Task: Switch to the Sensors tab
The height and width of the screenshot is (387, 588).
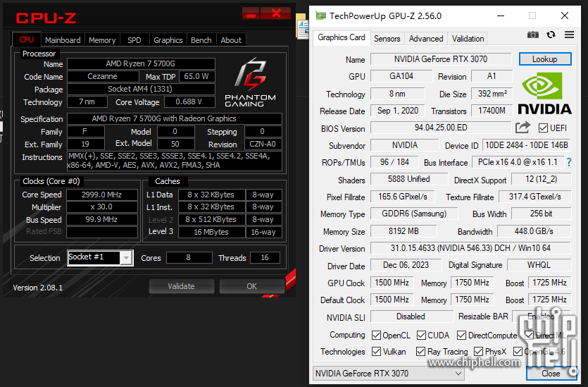Action: click(387, 39)
